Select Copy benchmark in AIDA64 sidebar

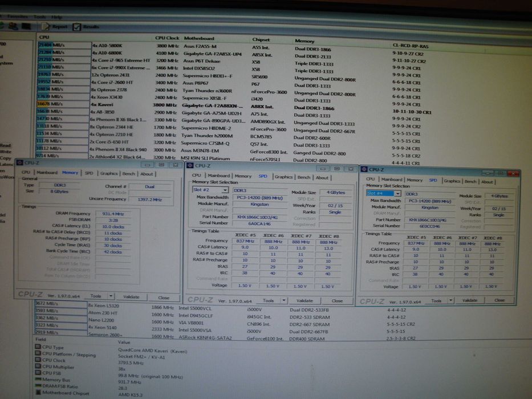point(6,158)
